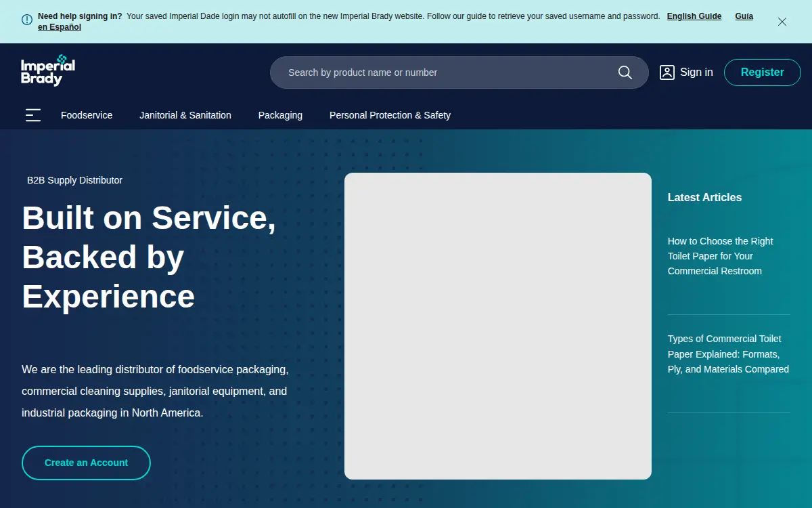The height and width of the screenshot is (508, 812).
Task: Open the hamburger menu icon
Action: [33, 115]
